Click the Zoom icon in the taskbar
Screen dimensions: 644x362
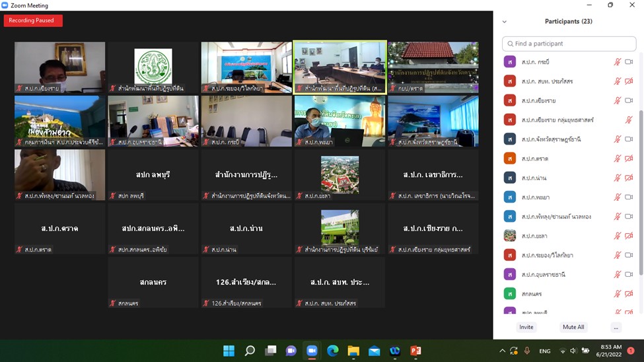click(x=312, y=351)
